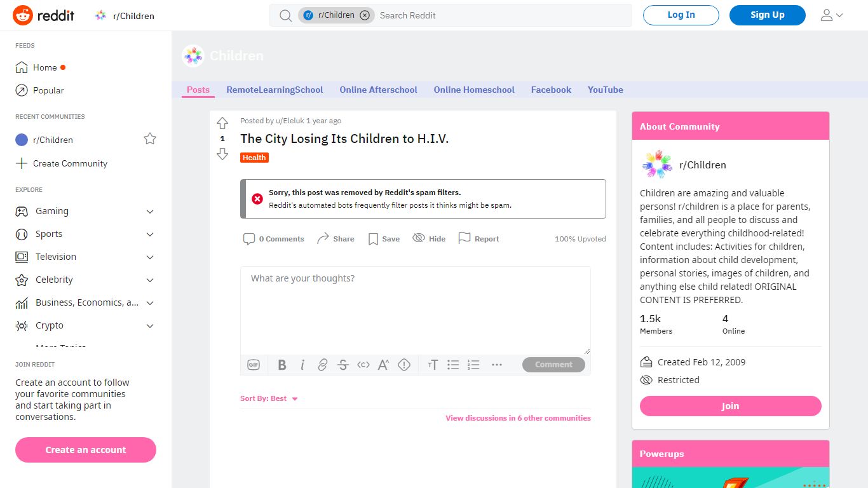868x488 pixels.
Task: Click the Comment submit button
Action: pos(553,365)
